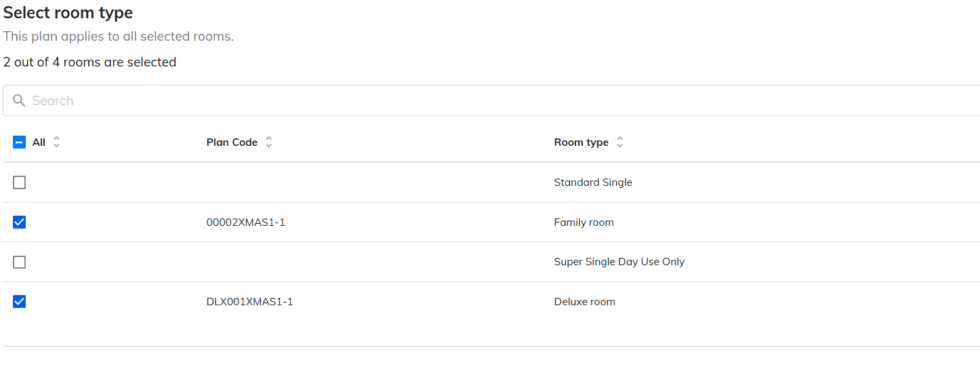The image size is (980, 369).
Task: Select the Standard Single row label
Action: [x=593, y=182]
